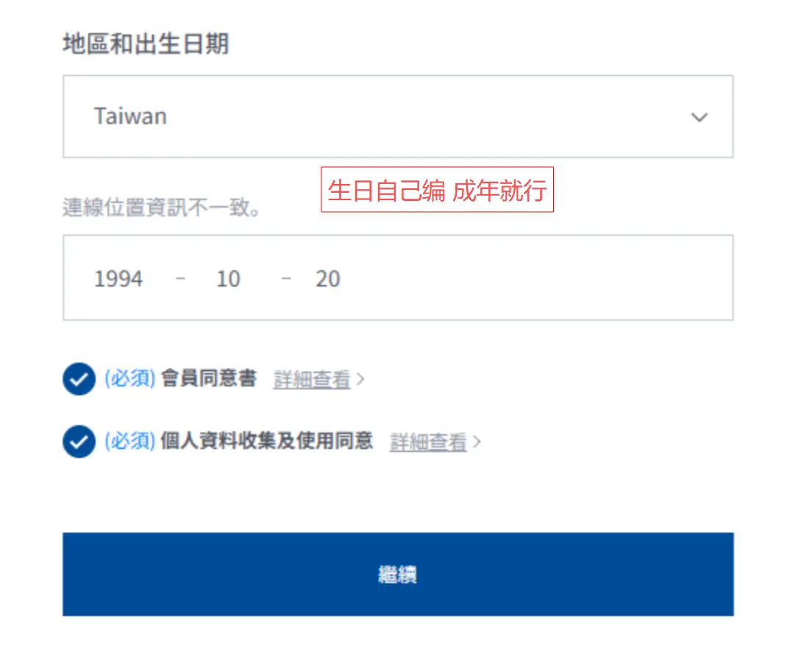Click the (必須) tag before 會員同意書
The height and width of the screenshot is (660, 812).
(129, 379)
